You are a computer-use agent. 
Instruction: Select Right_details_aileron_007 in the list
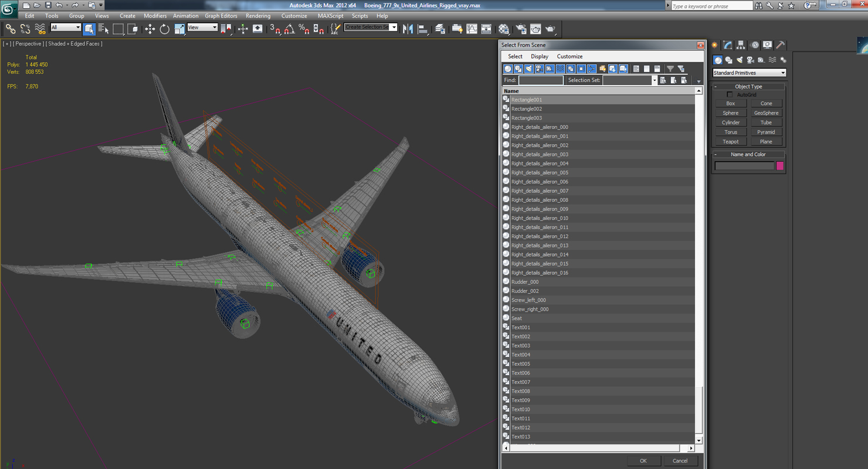(598, 191)
